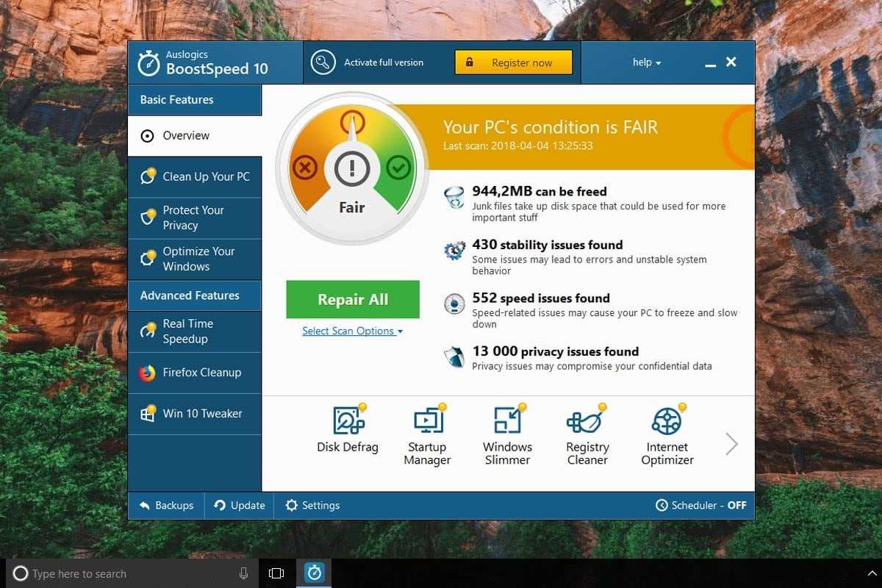The width and height of the screenshot is (882, 588).
Task: Expand the Select Scan Options dropdown
Action: click(x=352, y=331)
